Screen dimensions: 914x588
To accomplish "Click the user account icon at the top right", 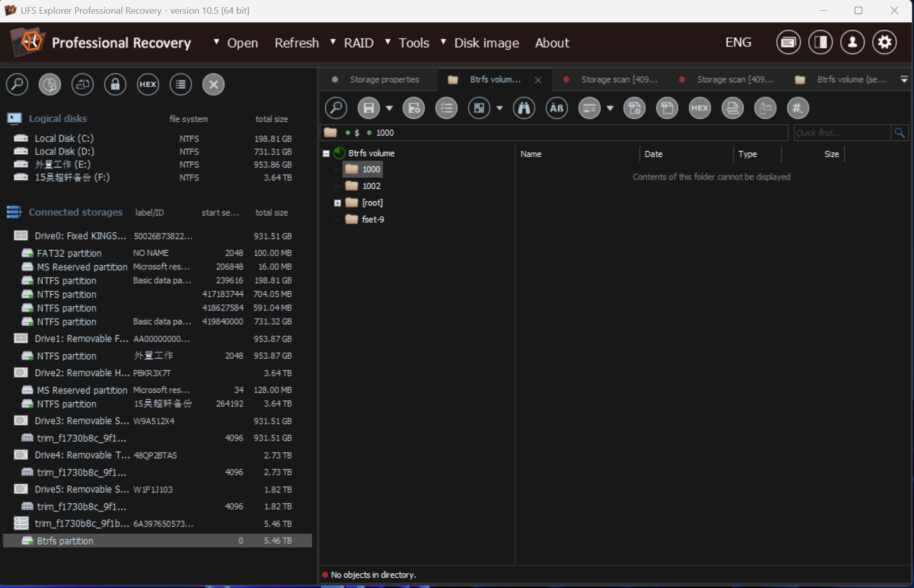I will [x=853, y=43].
